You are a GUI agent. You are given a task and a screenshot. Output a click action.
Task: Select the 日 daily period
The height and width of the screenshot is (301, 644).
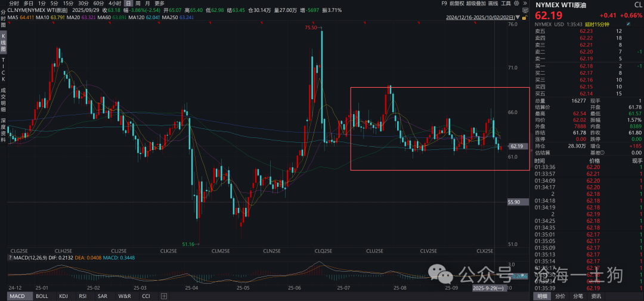(x=128, y=3)
